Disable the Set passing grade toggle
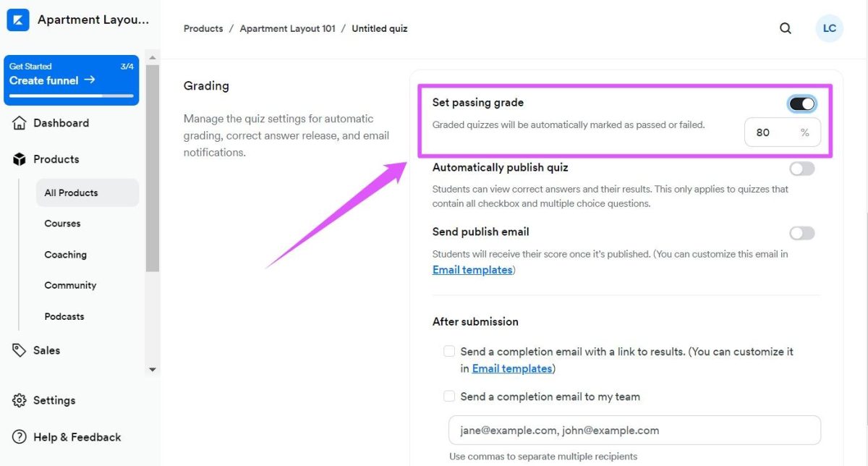Screen dimensions: 868x466 click(802, 104)
